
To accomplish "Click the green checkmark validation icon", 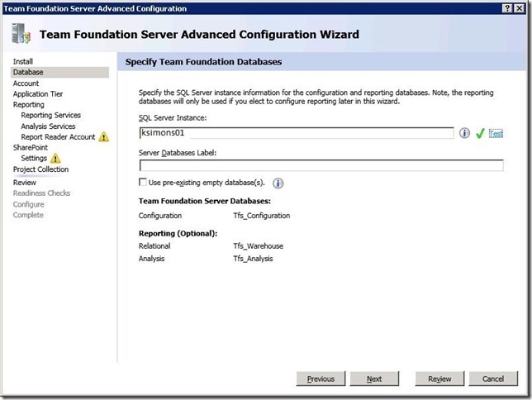I will [479, 133].
